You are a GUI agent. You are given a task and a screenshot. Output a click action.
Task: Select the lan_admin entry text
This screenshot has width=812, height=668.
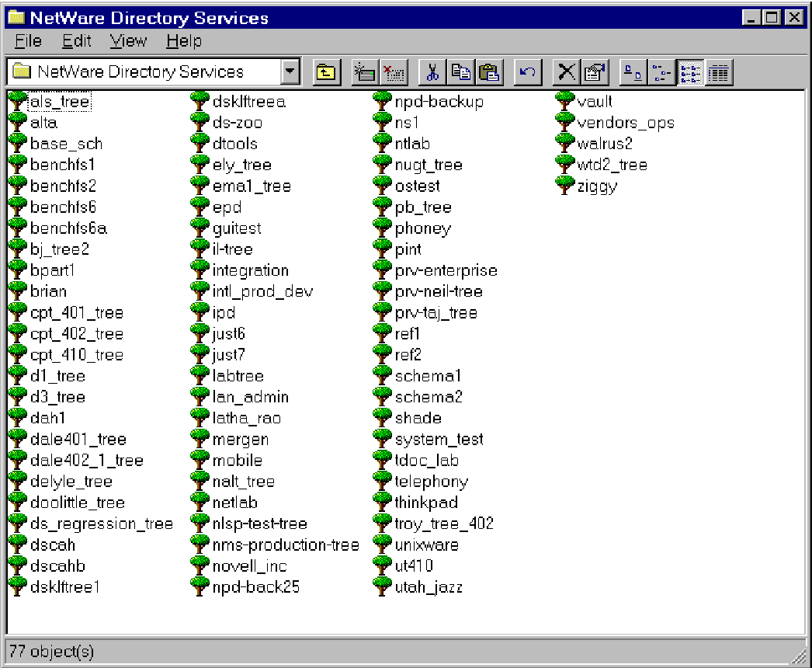click(250, 397)
